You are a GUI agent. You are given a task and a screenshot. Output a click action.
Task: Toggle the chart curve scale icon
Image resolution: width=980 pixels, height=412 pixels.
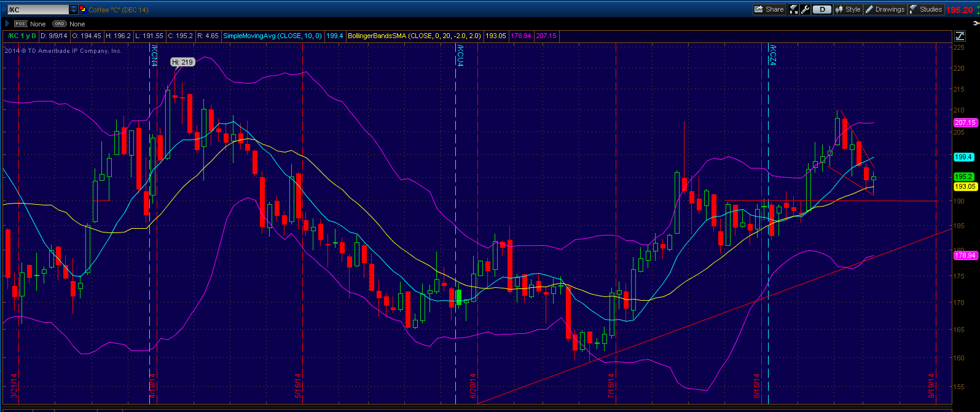point(959,36)
